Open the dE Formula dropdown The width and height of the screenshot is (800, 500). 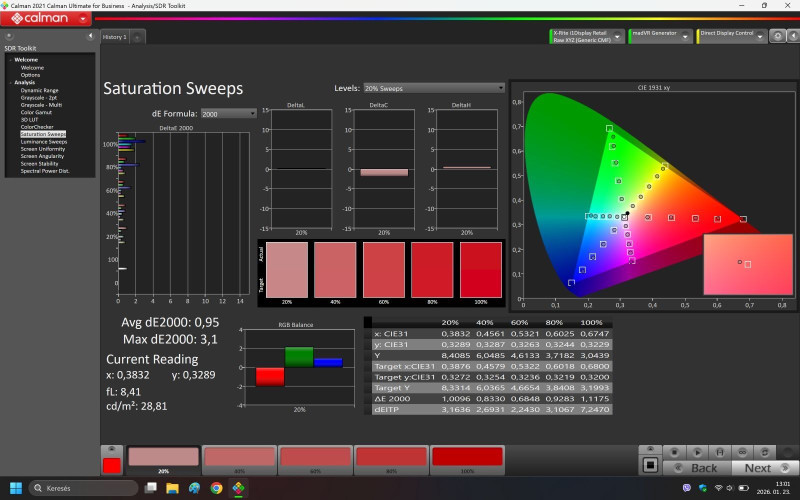[x=228, y=114]
